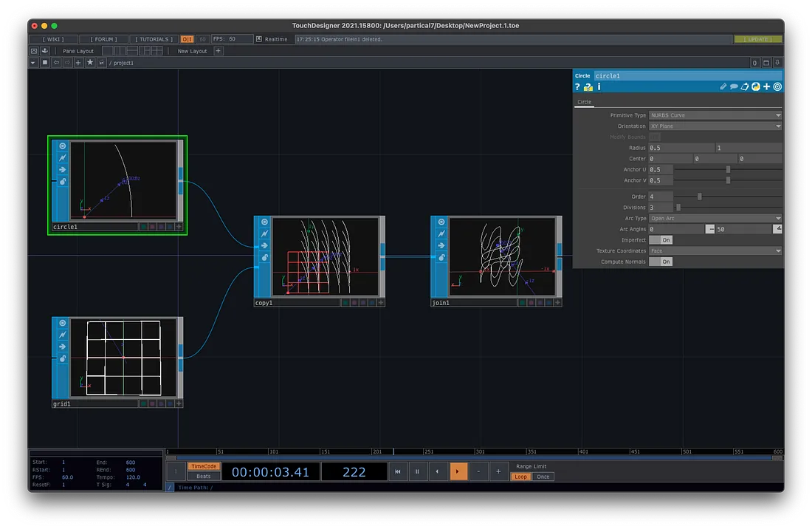Open the Primitive Type dropdown
The height and width of the screenshot is (529, 812).
(715, 115)
